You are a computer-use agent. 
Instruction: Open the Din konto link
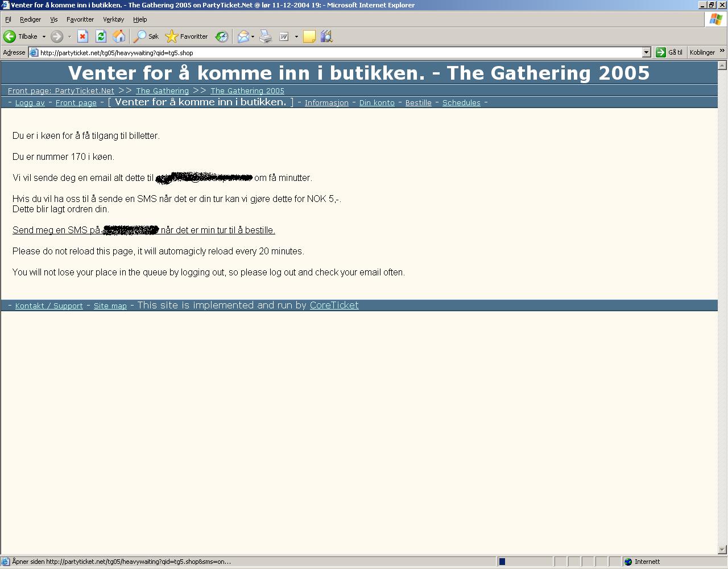(x=377, y=103)
